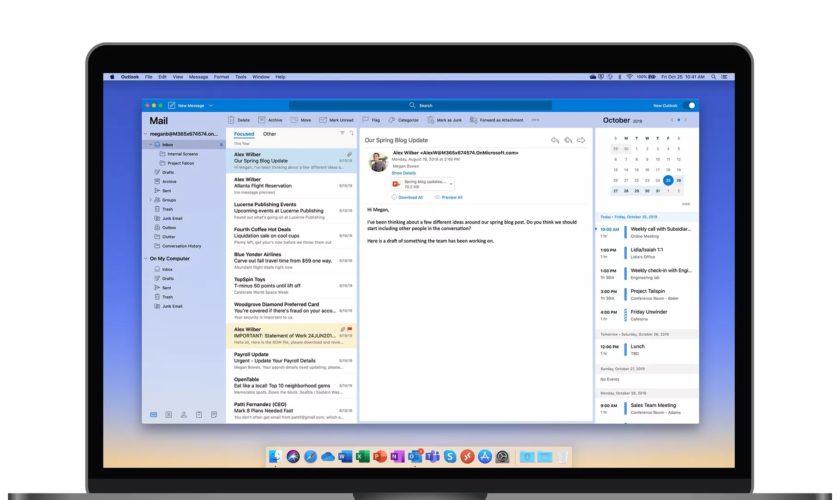
Task: Select the Conversation History folder
Action: click(178, 246)
